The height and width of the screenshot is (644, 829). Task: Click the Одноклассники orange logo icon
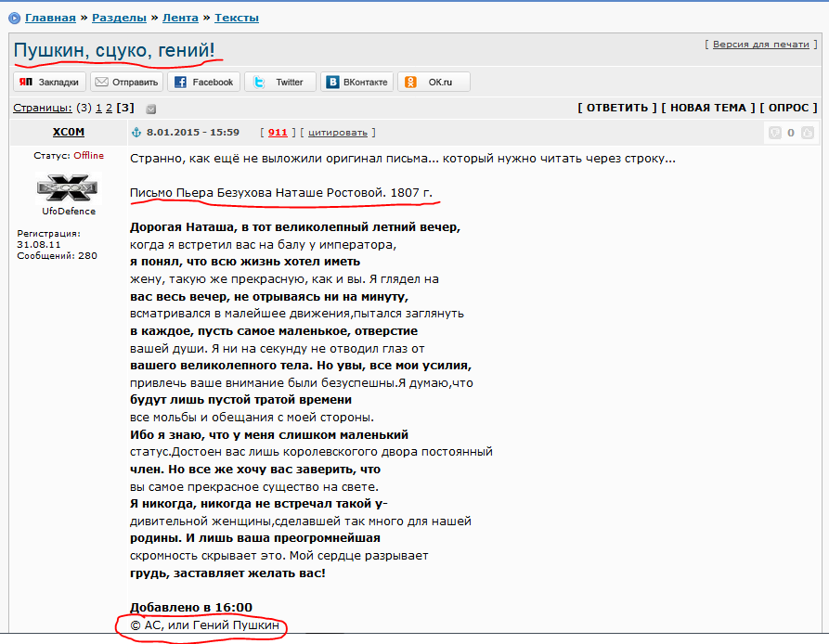(410, 82)
